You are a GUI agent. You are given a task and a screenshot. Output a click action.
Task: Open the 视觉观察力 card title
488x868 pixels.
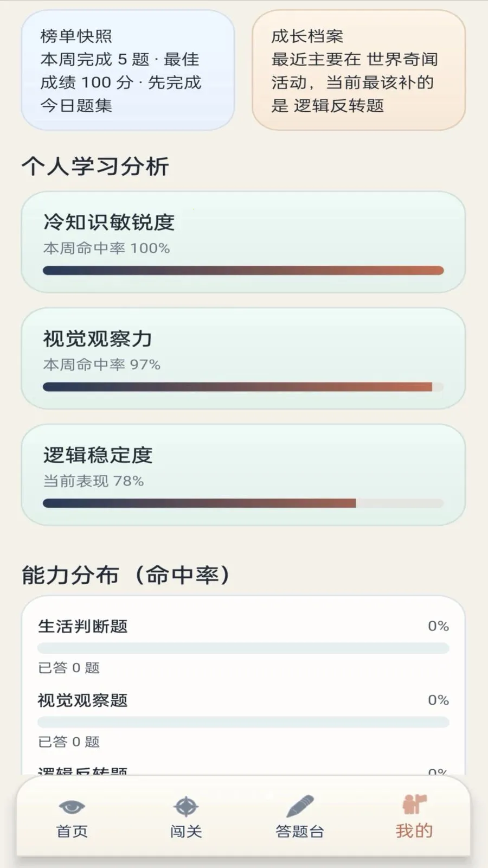(x=98, y=339)
